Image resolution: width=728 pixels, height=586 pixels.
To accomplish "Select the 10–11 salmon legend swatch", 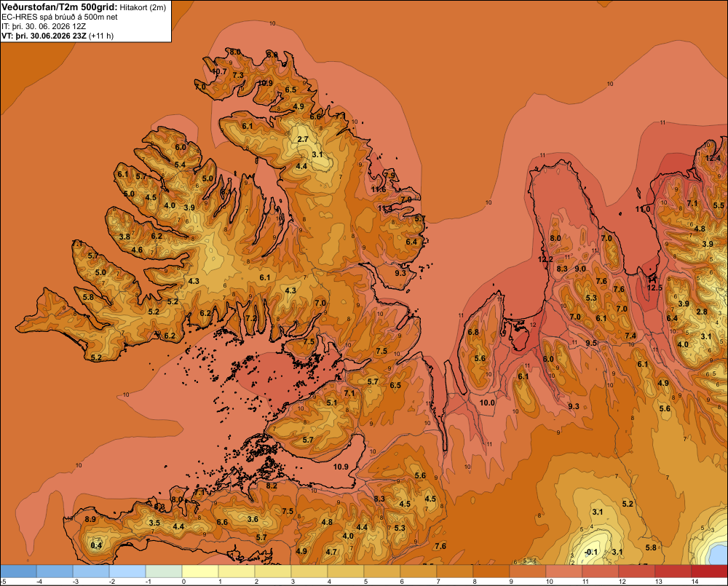I will tap(563, 571).
